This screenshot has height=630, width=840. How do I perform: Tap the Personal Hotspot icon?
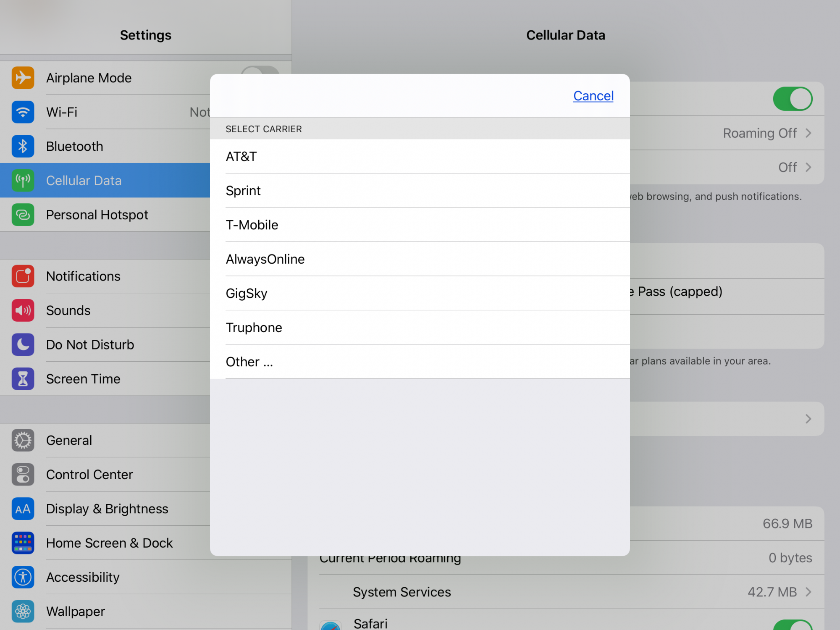(23, 215)
